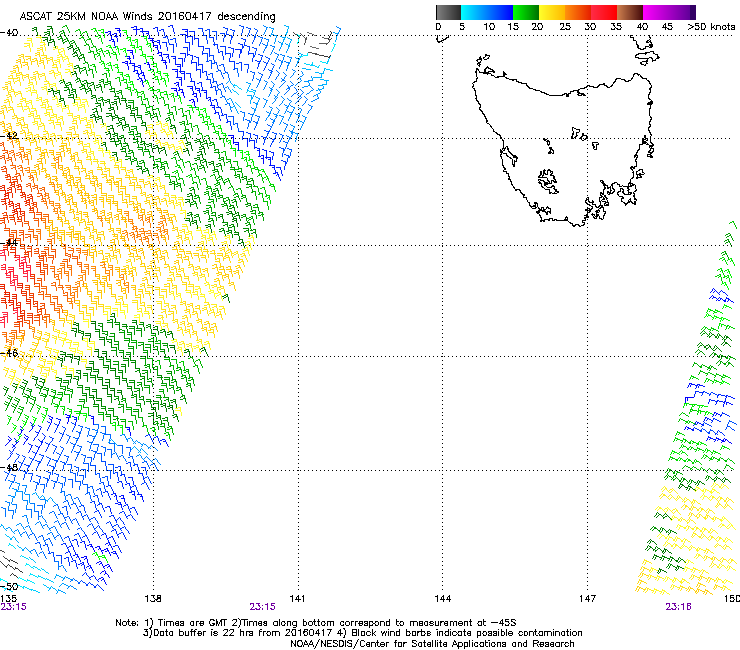Select the '20' knots legend label

[x=537, y=26]
